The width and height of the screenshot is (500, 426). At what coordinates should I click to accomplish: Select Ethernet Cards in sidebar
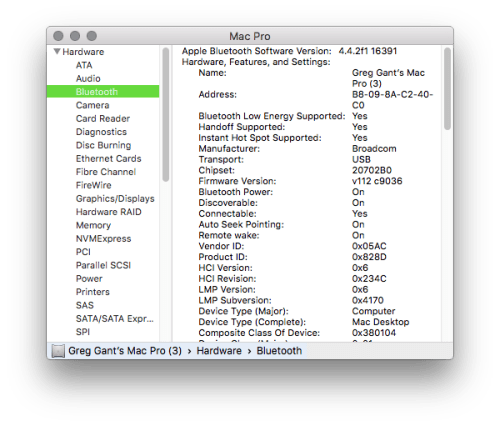[x=108, y=158]
